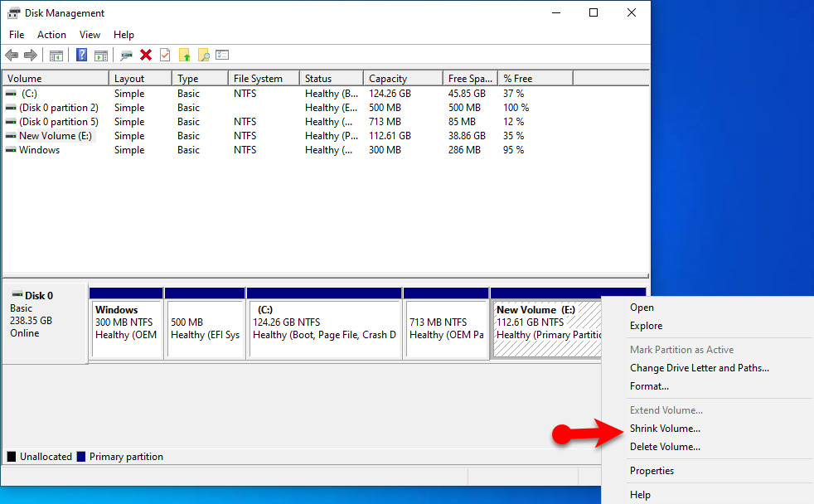Click the Back arrow in toolbar
This screenshot has height=504, width=814.
(12, 56)
